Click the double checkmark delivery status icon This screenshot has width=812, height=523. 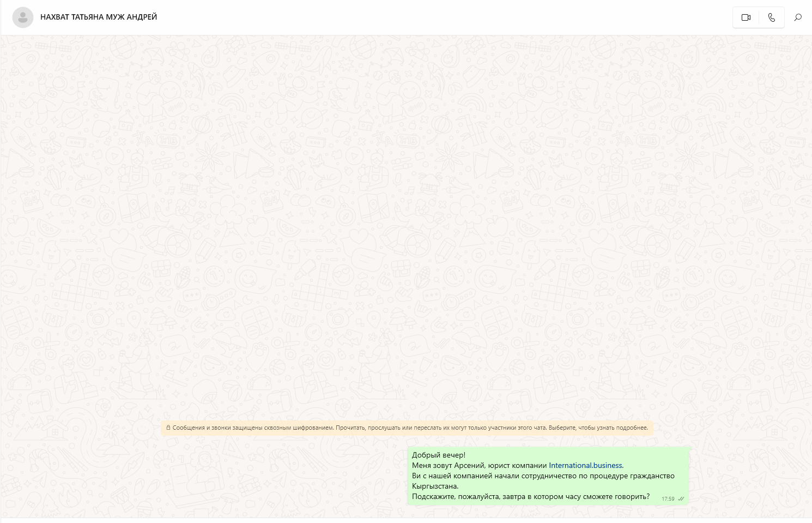click(x=681, y=498)
